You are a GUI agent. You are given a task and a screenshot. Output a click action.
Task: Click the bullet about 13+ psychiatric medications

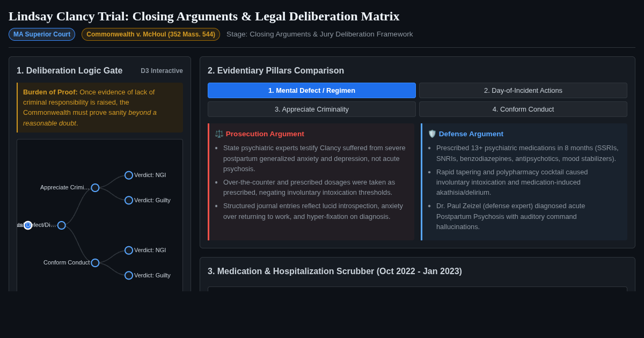point(527,153)
